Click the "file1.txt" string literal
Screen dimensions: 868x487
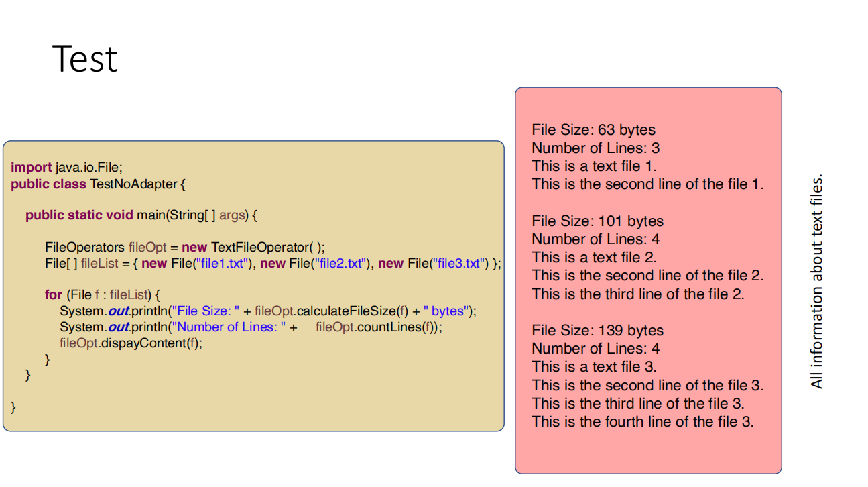point(222,263)
